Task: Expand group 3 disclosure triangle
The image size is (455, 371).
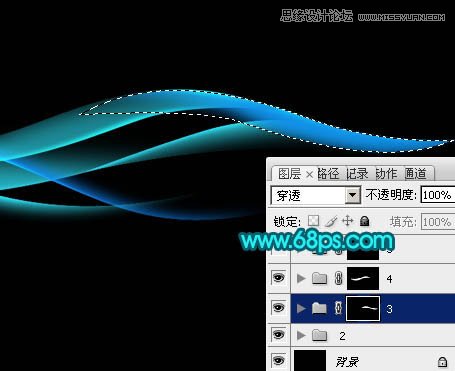Action: click(301, 308)
